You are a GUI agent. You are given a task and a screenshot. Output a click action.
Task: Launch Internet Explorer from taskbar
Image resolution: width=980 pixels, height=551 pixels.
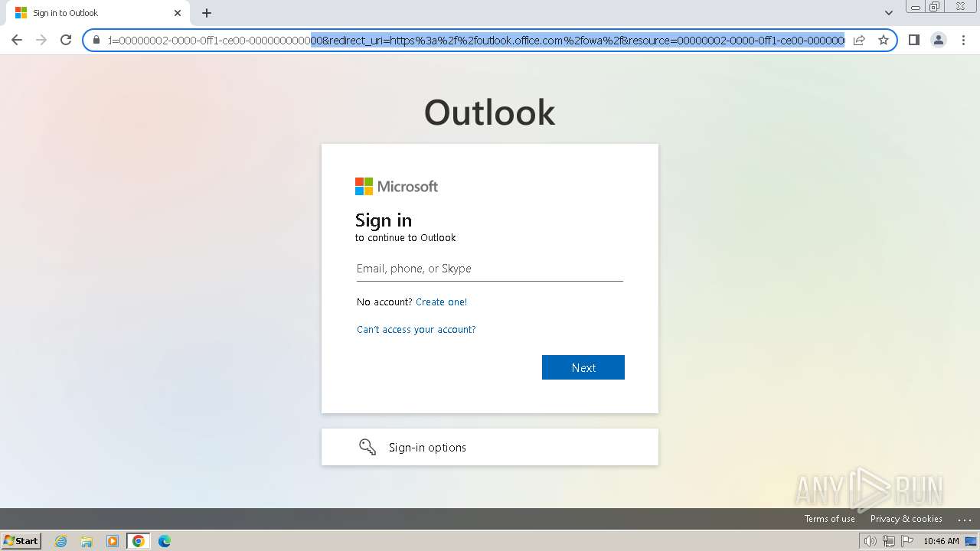coord(60,541)
